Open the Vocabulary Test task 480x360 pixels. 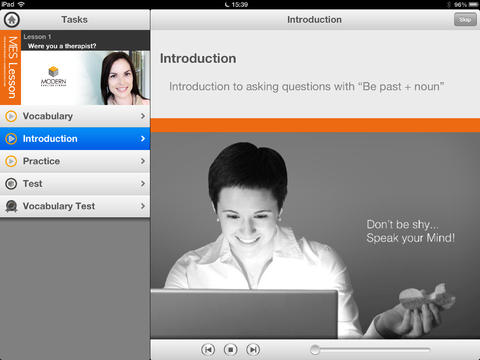coord(75,206)
